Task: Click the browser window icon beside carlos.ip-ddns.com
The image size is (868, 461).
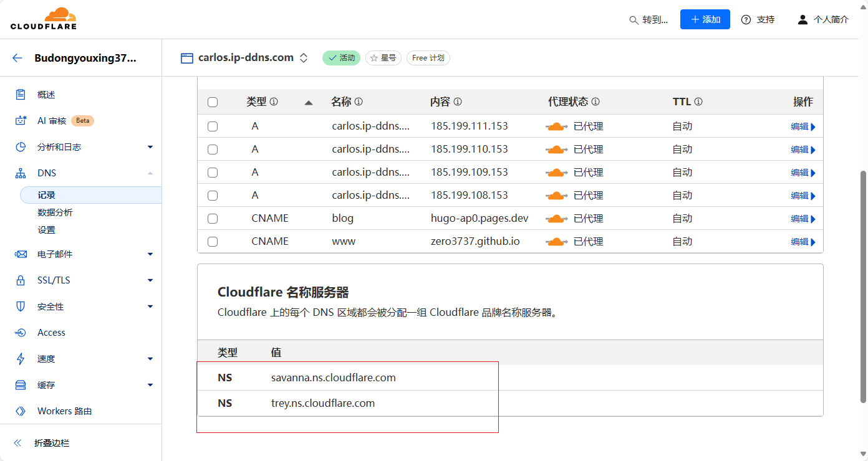Action: pos(187,58)
